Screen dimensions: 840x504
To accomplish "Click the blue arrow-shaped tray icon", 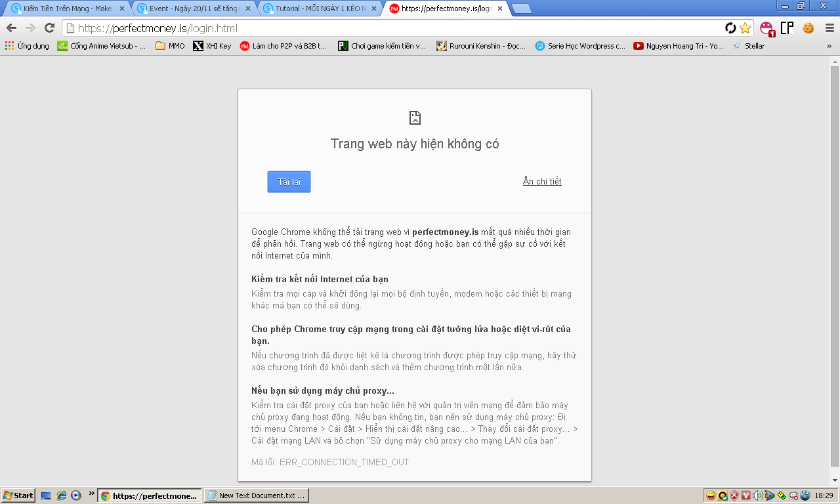I will pos(770,495).
